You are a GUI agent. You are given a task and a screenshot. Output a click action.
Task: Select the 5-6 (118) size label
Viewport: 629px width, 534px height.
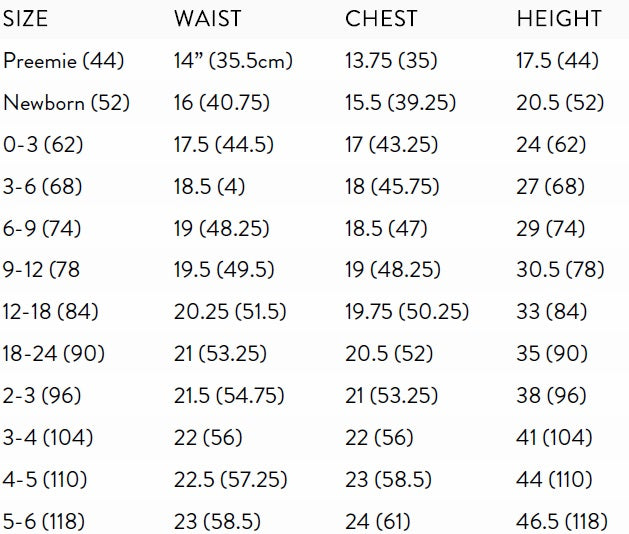[x=44, y=522]
